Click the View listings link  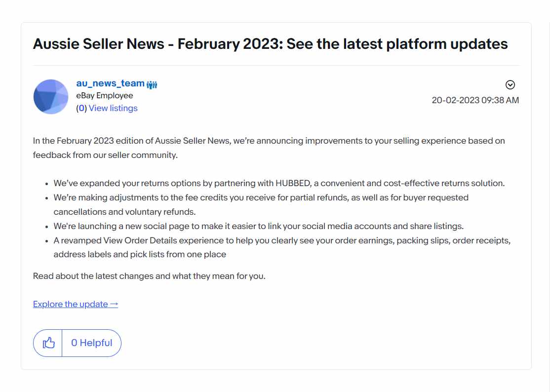click(x=113, y=108)
